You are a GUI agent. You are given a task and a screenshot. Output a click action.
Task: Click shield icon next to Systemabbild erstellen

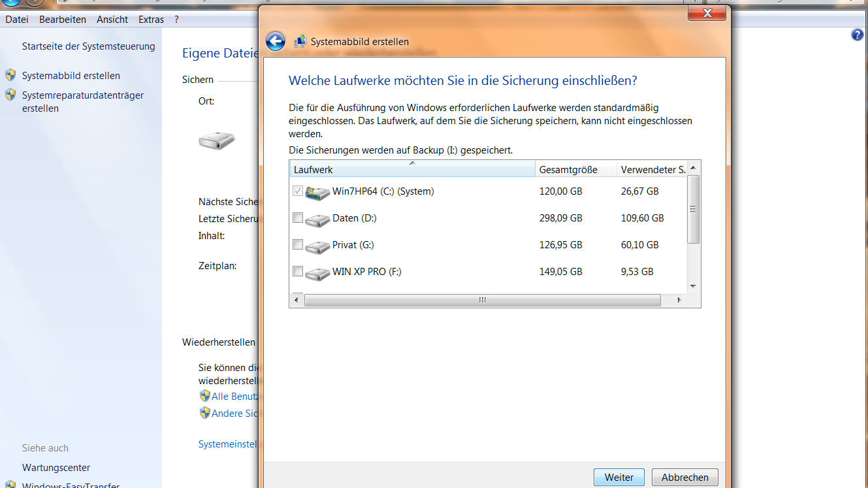click(x=10, y=75)
